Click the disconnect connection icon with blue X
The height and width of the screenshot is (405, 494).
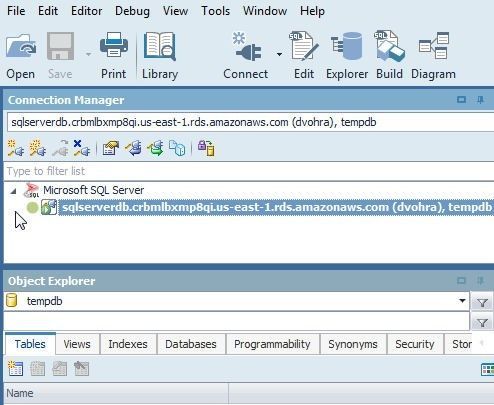tap(81, 148)
